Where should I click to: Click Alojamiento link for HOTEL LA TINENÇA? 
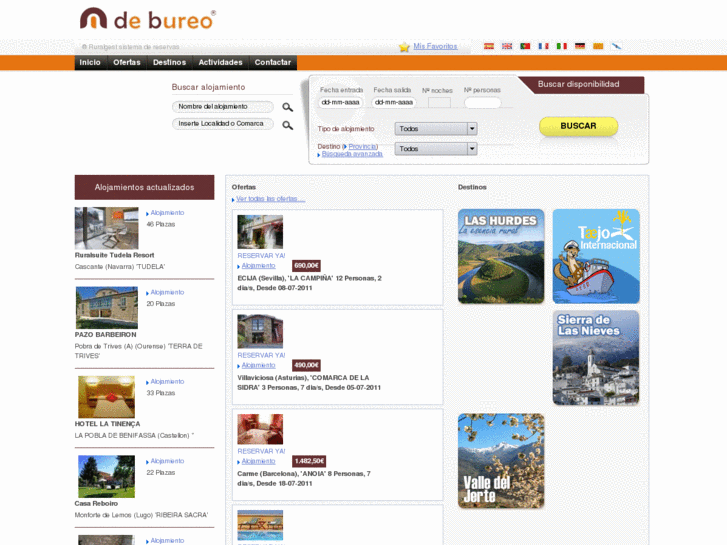pos(167,382)
